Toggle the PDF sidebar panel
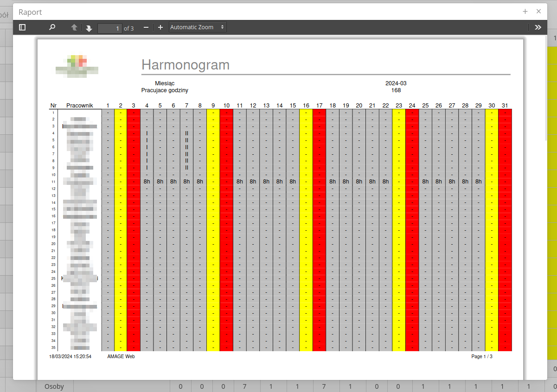557x392 pixels. (22, 27)
